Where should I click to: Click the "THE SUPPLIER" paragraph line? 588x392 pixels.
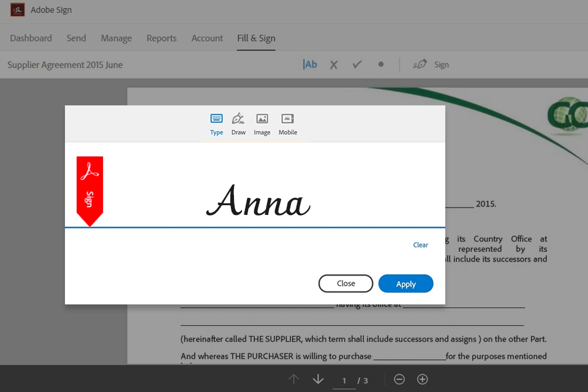[x=363, y=339]
